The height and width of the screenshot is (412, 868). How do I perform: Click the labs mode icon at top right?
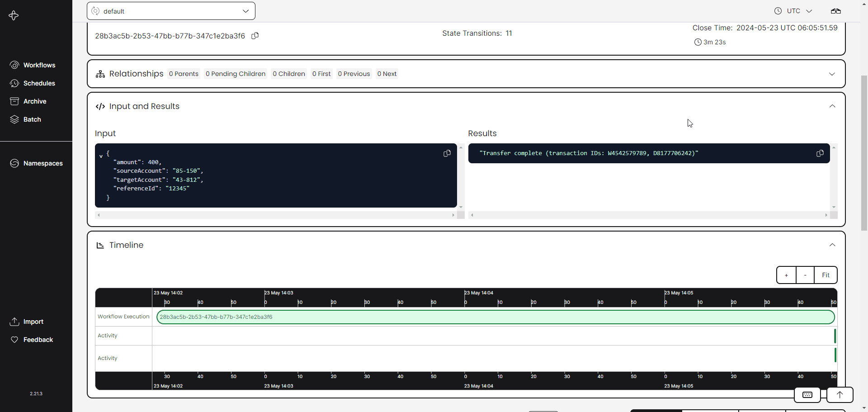(x=835, y=11)
